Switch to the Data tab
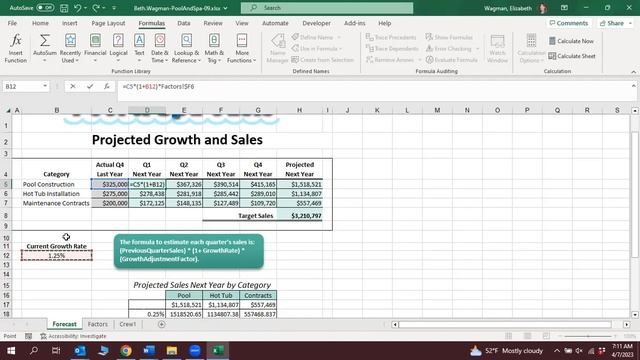Screen dimensions: 640x360 coord(184,23)
